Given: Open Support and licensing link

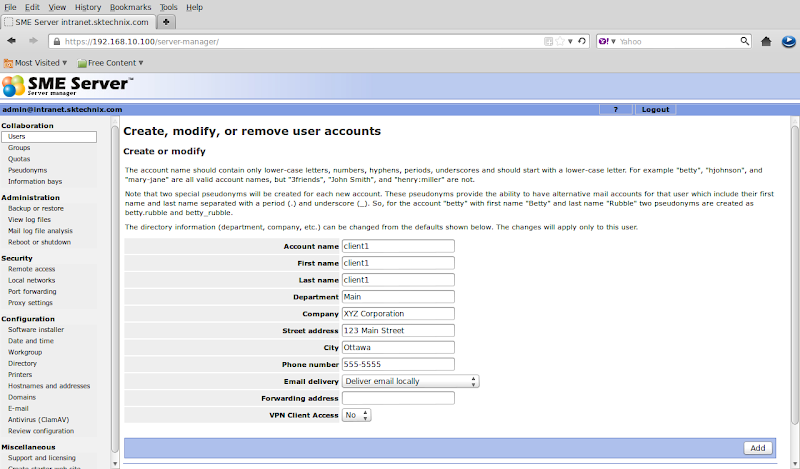Looking at the screenshot, I should point(42,458).
